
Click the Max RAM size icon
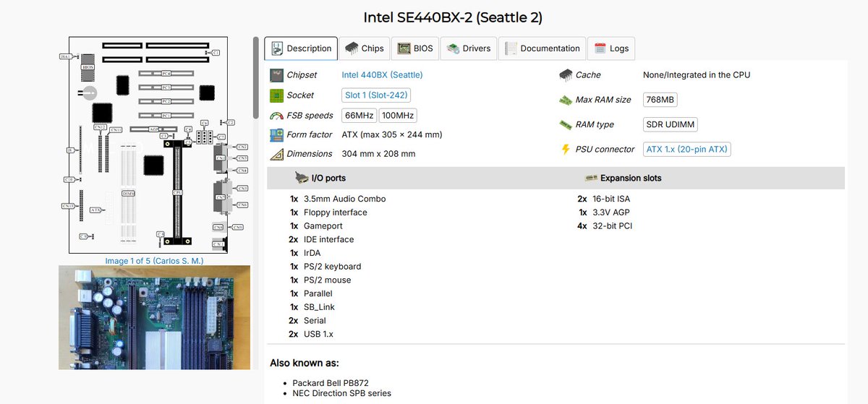coord(566,100)
